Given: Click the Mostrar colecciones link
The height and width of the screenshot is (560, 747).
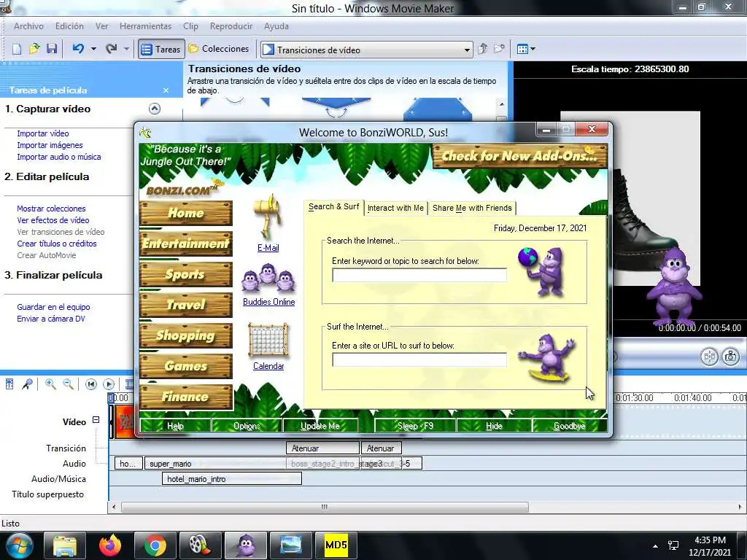Looking at the screenshot, I should click(51, 209).
